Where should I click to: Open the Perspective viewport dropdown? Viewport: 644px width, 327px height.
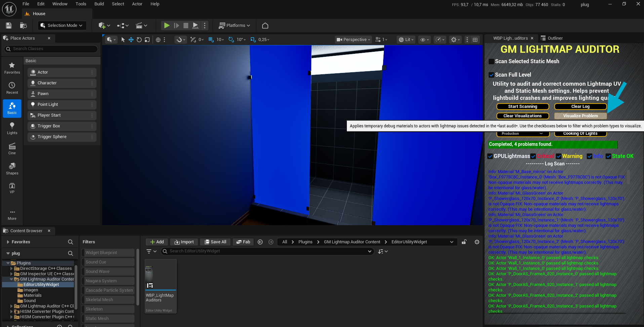coord(353,39)
